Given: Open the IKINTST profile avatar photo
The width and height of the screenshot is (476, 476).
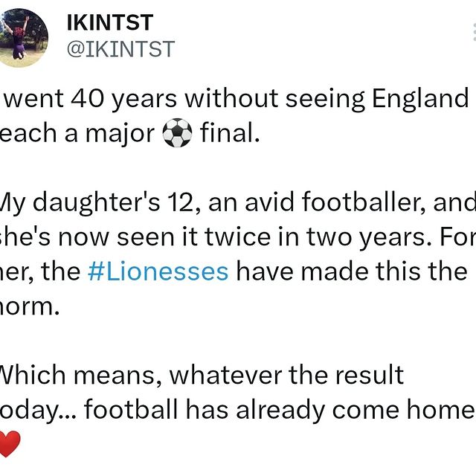Looking at the screenshot, I should point(20,38).
